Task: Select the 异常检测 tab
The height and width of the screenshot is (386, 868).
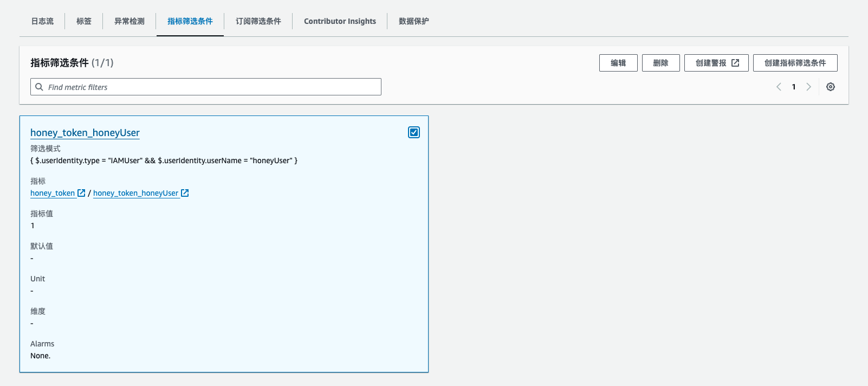Action: click(129, 21)
